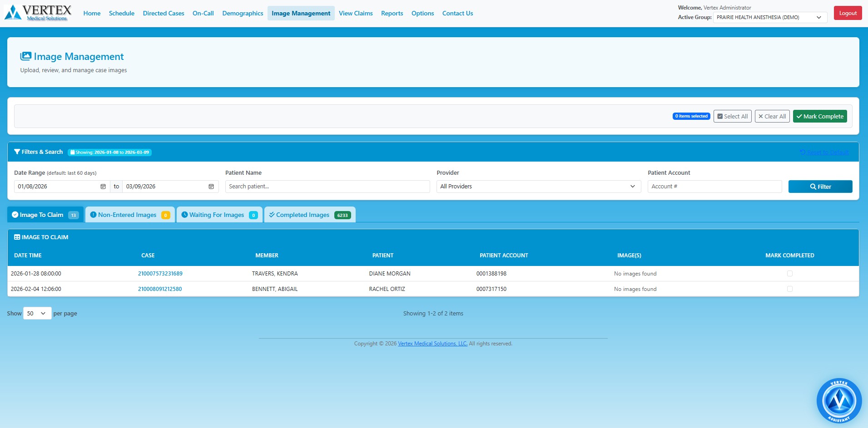Click the Vertex Medical Solutions logo
The image size is (868, 428).
pyautogui.click(x=38, y=12)
